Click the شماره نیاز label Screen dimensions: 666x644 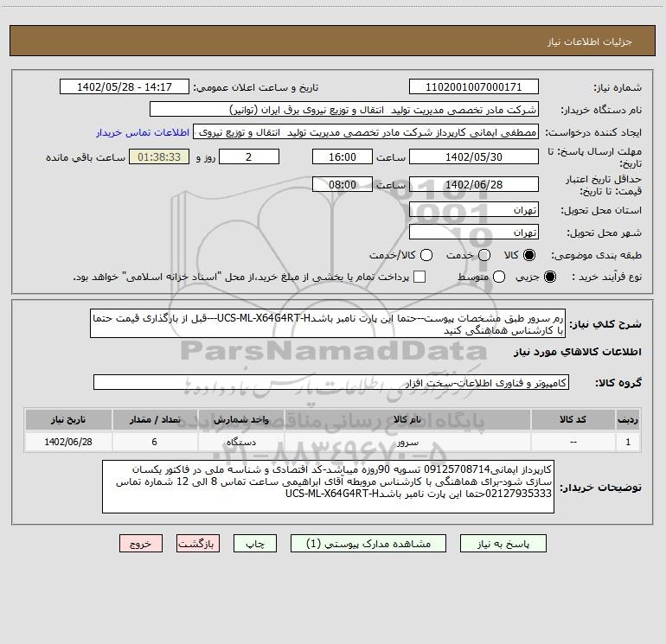pyautogui.click(x=618, y=87)
